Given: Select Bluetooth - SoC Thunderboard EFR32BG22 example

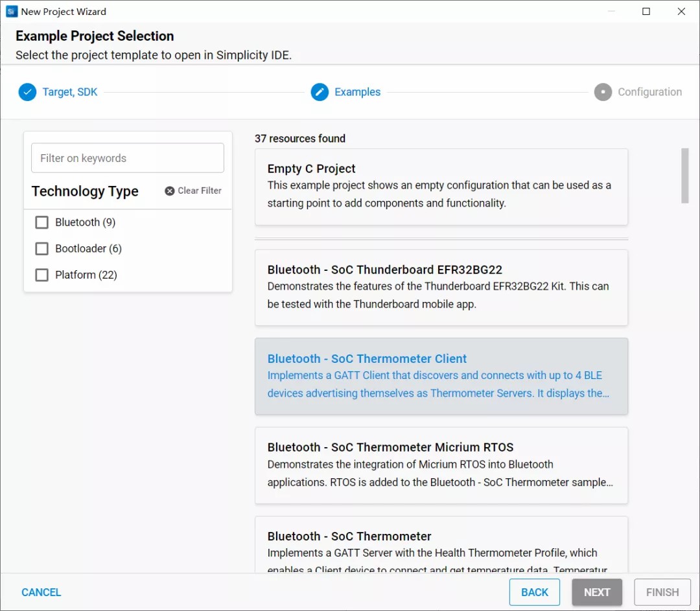Looking at the screenshot, I should (x=441, y=288).
